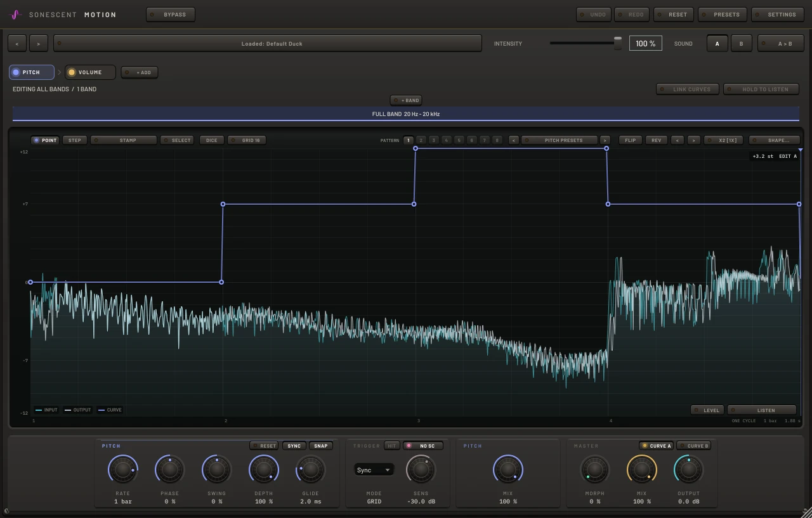The image size is (812, 518).
Task: Click the intensity 100 % value field
Action: point(646,43)
